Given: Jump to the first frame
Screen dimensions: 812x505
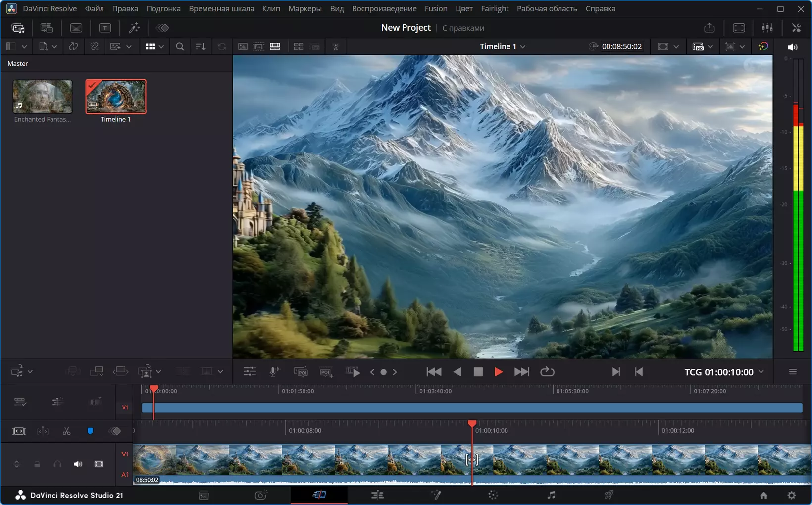Looking at the screenshot, I should coord(434,372).
